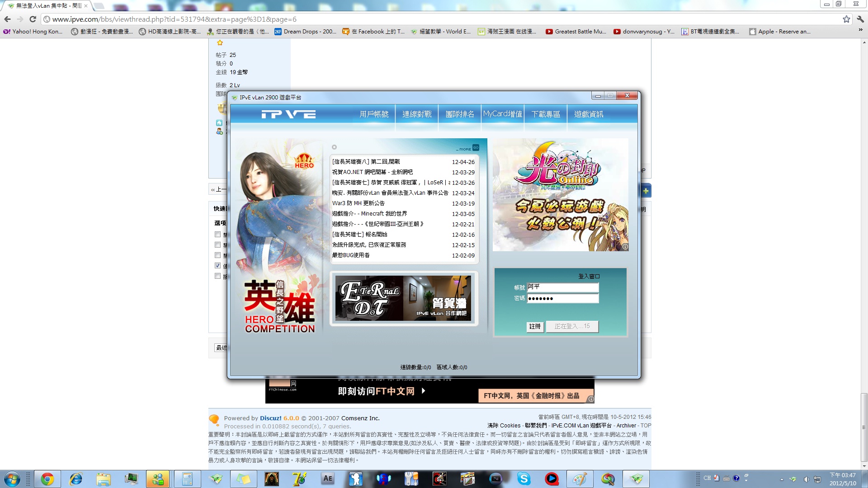Expand the bookmarks bar overflow chevron
Image resolution: width=868 pixels, height=488 pixels.
[860, 30]
